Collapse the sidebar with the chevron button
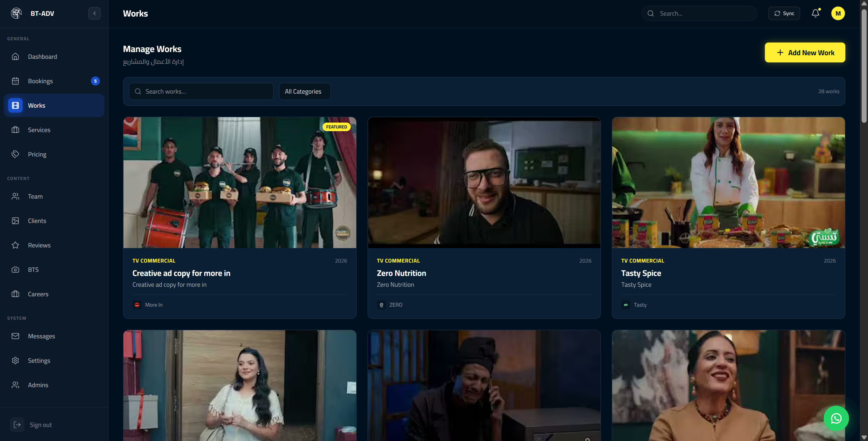The height and width of the screenshot is (441, 868). click(94, 14)
